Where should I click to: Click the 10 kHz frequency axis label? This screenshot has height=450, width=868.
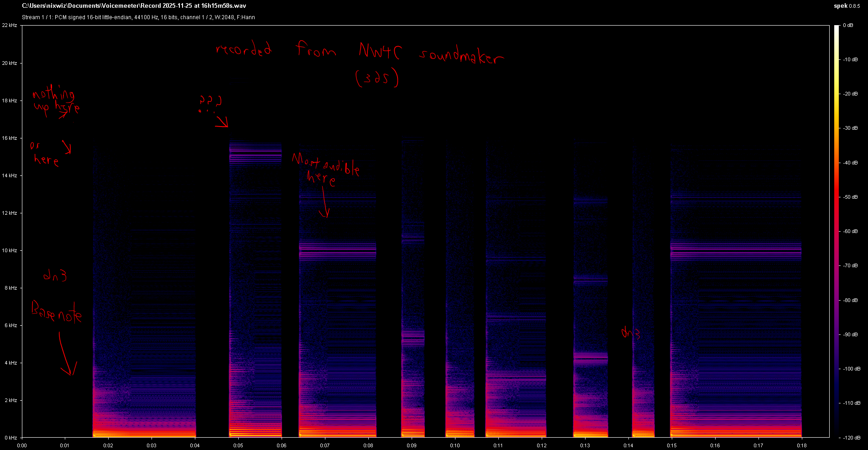10,250
